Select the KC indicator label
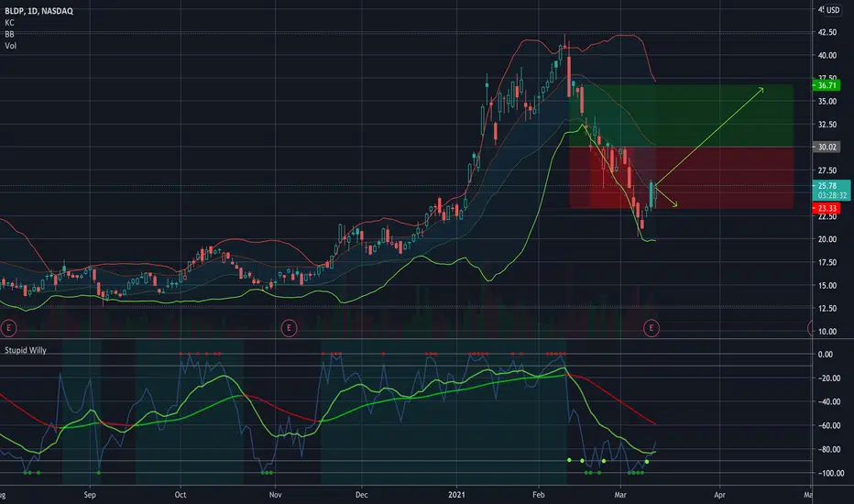Screen dimensions: 854x504 9,22
